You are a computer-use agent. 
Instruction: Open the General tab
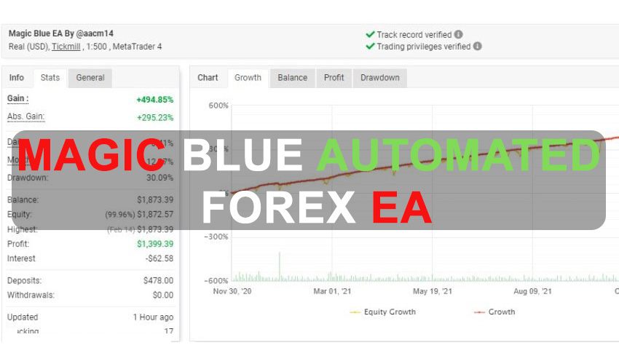coord(90,77)
